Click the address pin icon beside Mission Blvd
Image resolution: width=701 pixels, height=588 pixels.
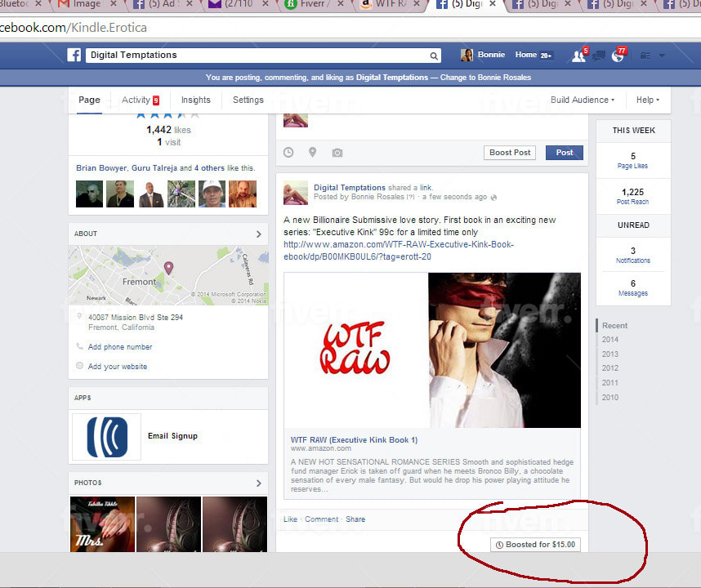click(x=79, y=317)
